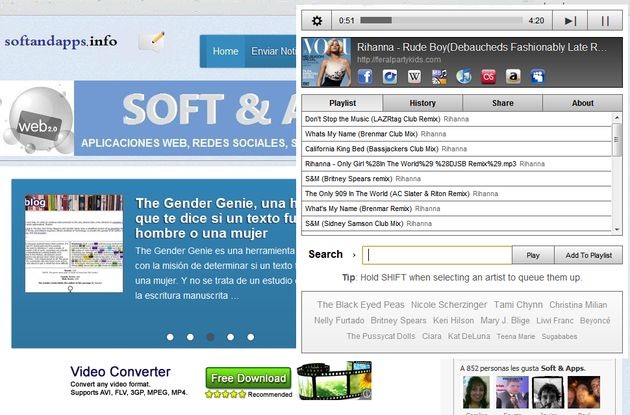Click the Play button beside search

click(533, 255)
